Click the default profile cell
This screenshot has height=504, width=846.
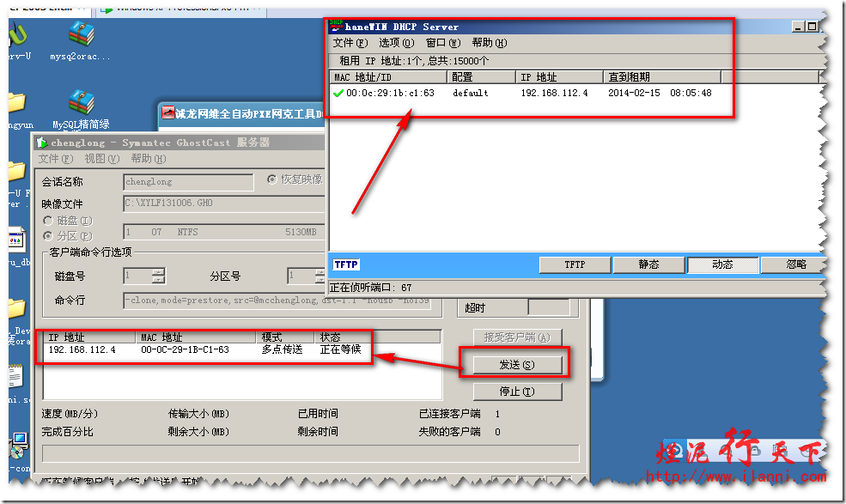click(471, 93)
